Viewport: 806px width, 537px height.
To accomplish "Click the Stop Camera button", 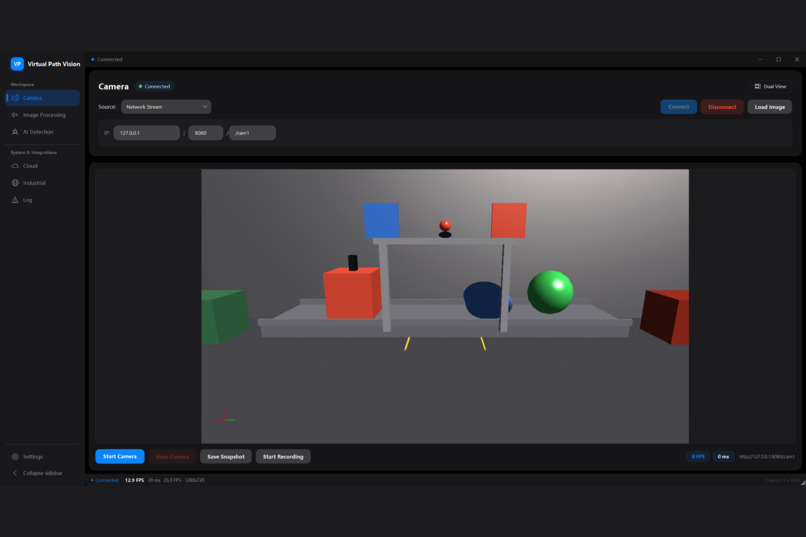I will pos(172,456).
